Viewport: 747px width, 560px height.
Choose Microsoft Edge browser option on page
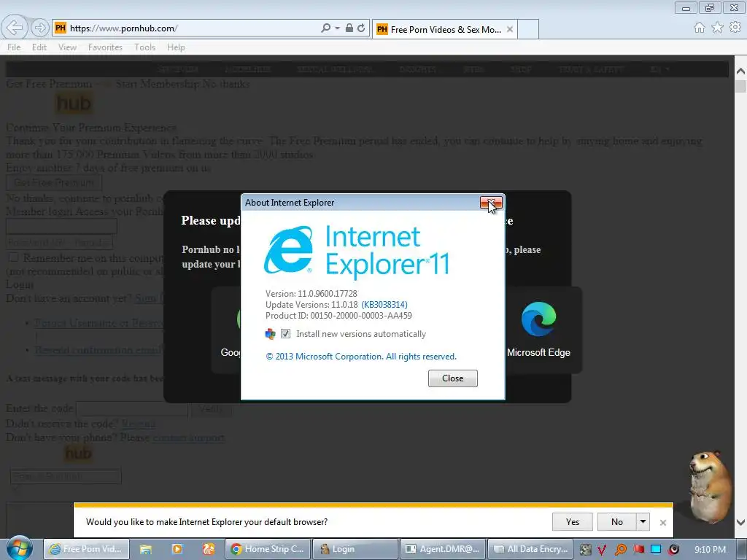pyautogui.click(x=538, y=330)
